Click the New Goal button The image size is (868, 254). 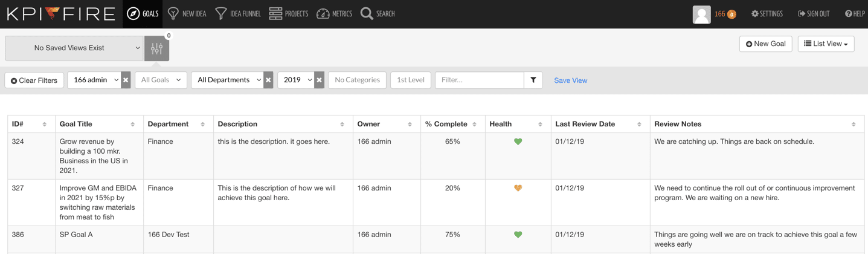(x=765, y=44)
